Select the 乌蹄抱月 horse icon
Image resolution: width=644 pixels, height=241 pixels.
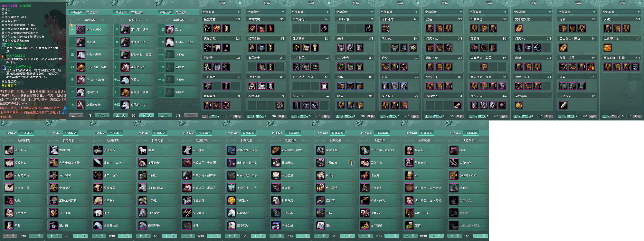click(x=80, y=92)
